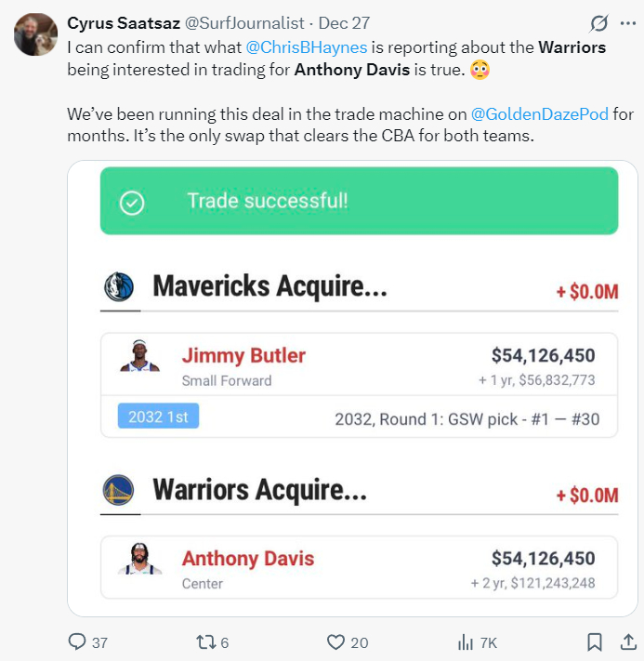
Task: Open Cyrus Saatsaz profile avatar
Action: [33, 33]
